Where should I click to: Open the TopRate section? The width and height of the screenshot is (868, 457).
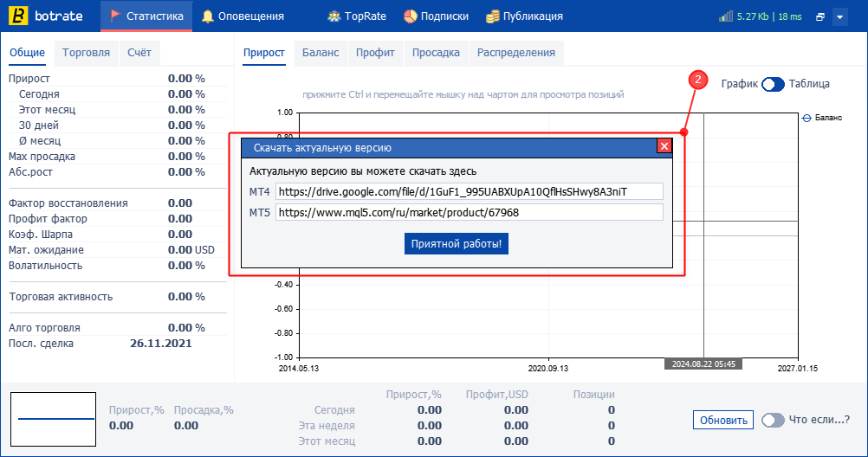357,16
